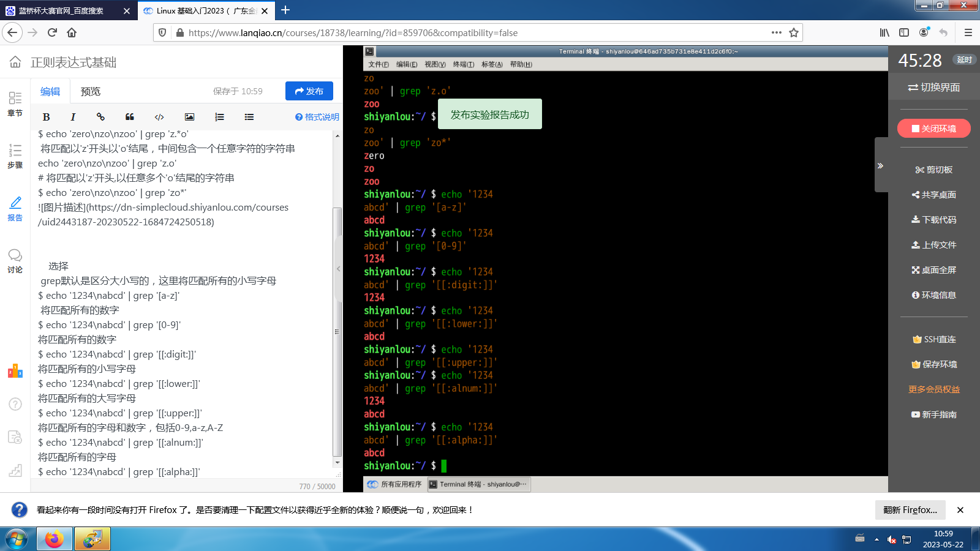Screen dimensions: 980x551
Task: Insert a hyperlink using the link icon
Action: pyautogui.click(x=100, y=117)
